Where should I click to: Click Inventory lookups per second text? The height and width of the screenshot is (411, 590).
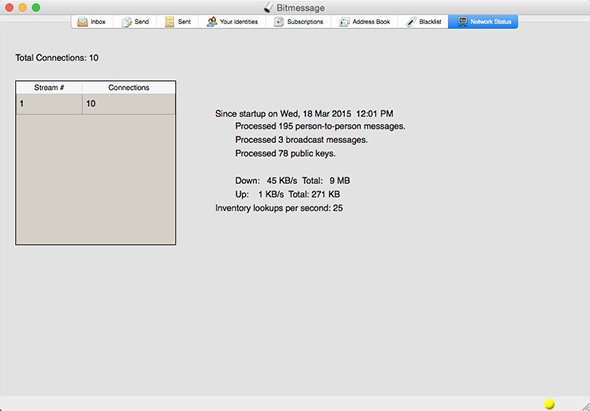click(x=279, y=208)
